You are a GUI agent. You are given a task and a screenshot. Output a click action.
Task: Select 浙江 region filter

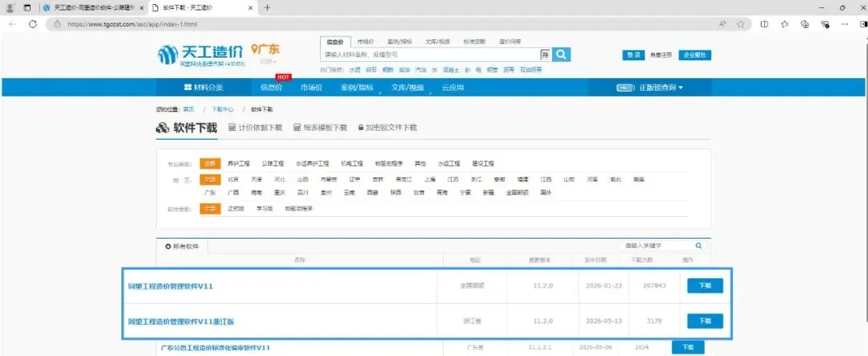point(476,179)
